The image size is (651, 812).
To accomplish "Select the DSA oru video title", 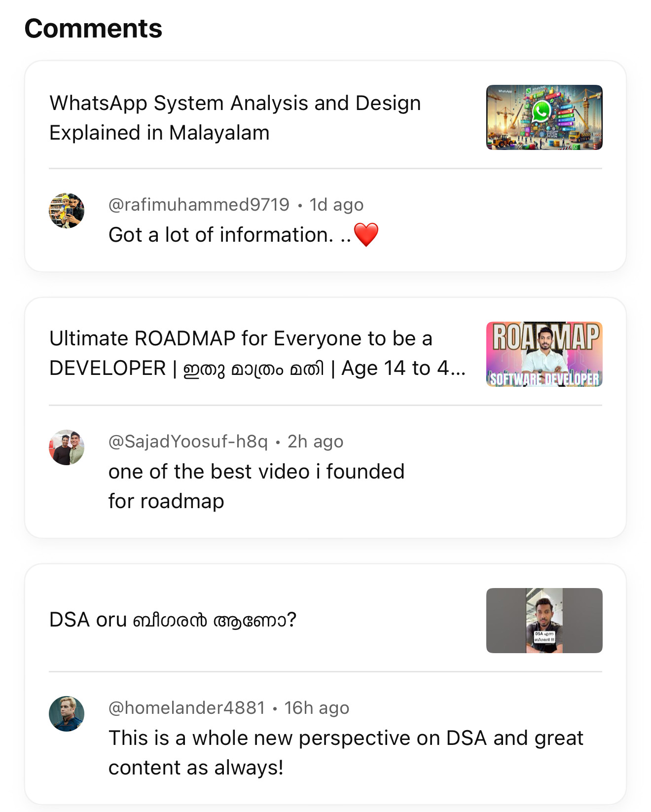I will click(173, 620).
